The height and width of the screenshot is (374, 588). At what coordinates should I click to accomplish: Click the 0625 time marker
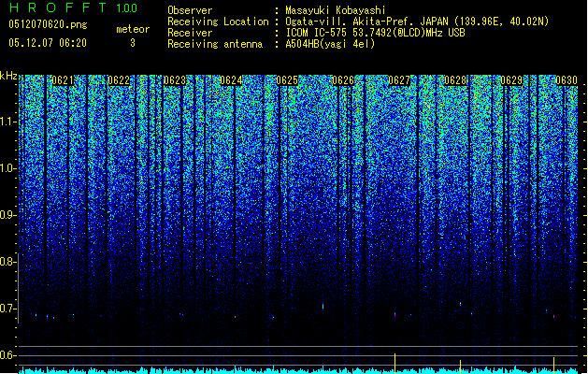coord(287,80)
